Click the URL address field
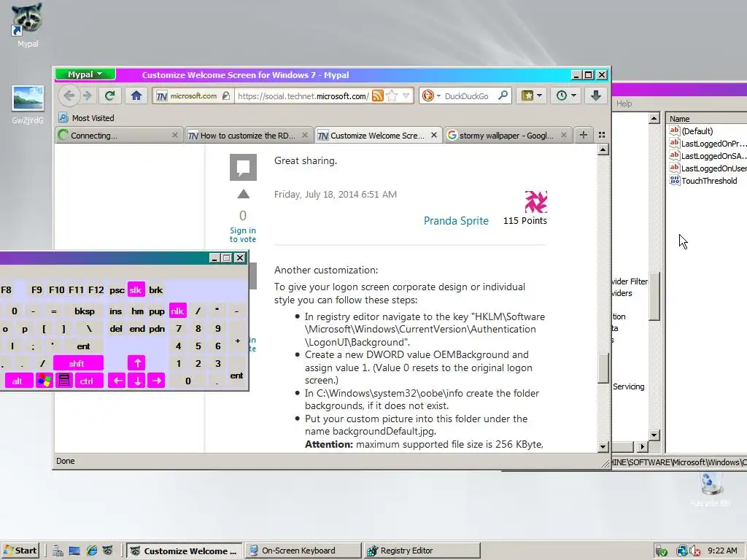Viewport: 747px width, 560px height. pyautogui.click(x=303, y=96)
